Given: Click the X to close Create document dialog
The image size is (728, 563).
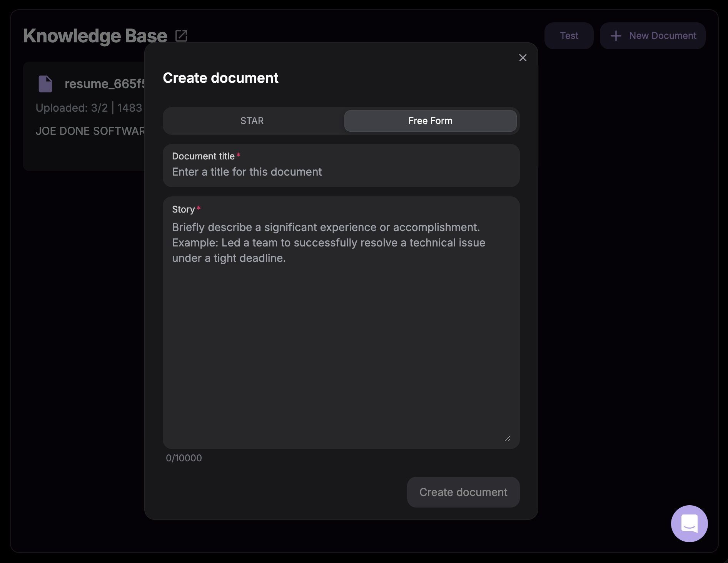Looking at the screenshot, I should click(523, 58).
